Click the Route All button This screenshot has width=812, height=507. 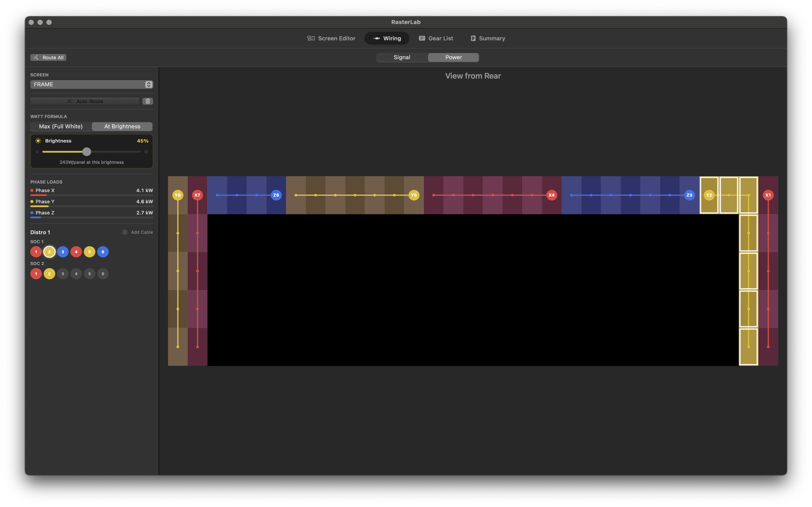(48, 57)
